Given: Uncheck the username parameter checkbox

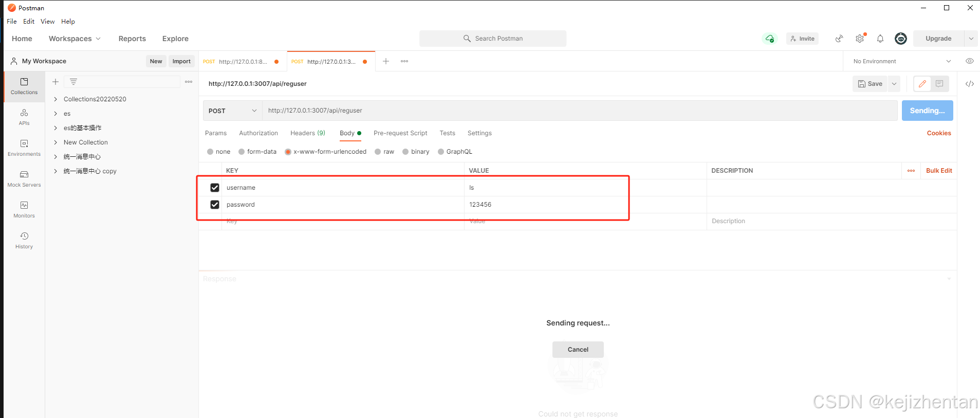Looking at the screenshot, I should click(215, 188).
